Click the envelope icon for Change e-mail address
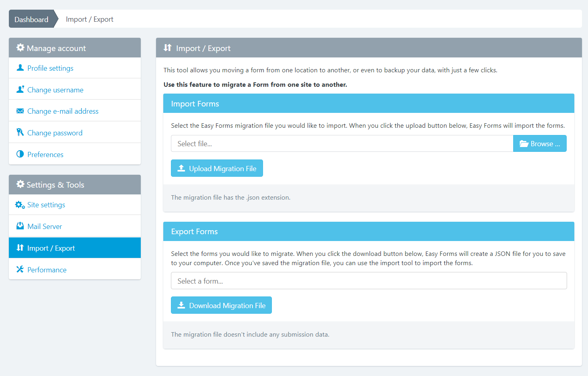 click(20, 111)
